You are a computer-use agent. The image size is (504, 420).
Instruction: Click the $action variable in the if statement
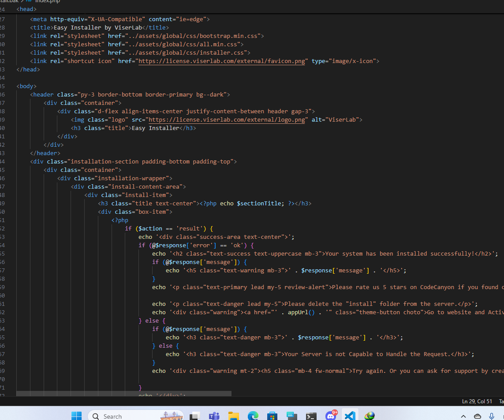tap(150, 228)
